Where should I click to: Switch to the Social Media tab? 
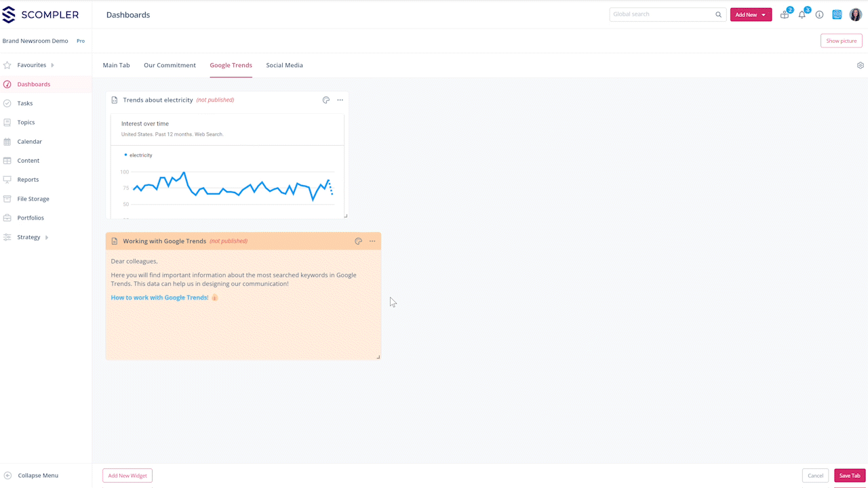284,66
